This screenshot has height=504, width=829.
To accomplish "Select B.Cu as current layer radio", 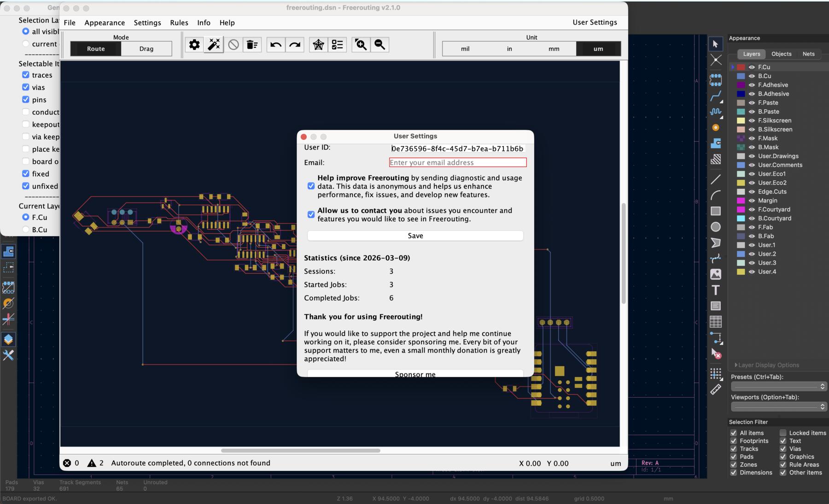I will pyautogui.click(x=26, y=229).
